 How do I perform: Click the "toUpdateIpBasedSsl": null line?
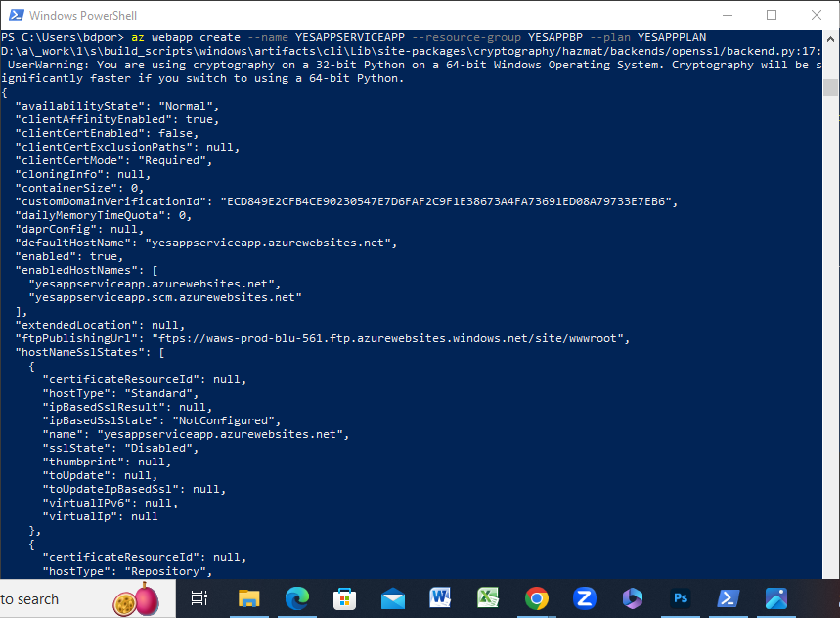pyautogui.click(x=135, y=490)
